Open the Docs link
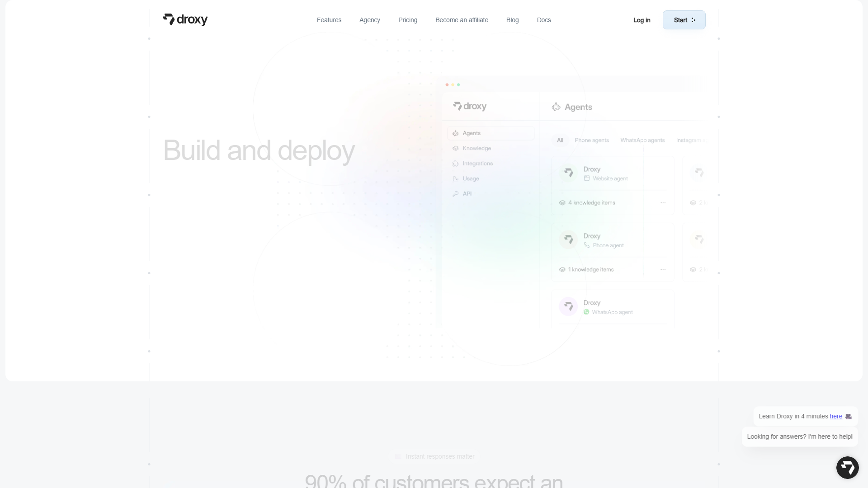Image resolution: width=868 pixels, height=488 pixels. (544, 20)
